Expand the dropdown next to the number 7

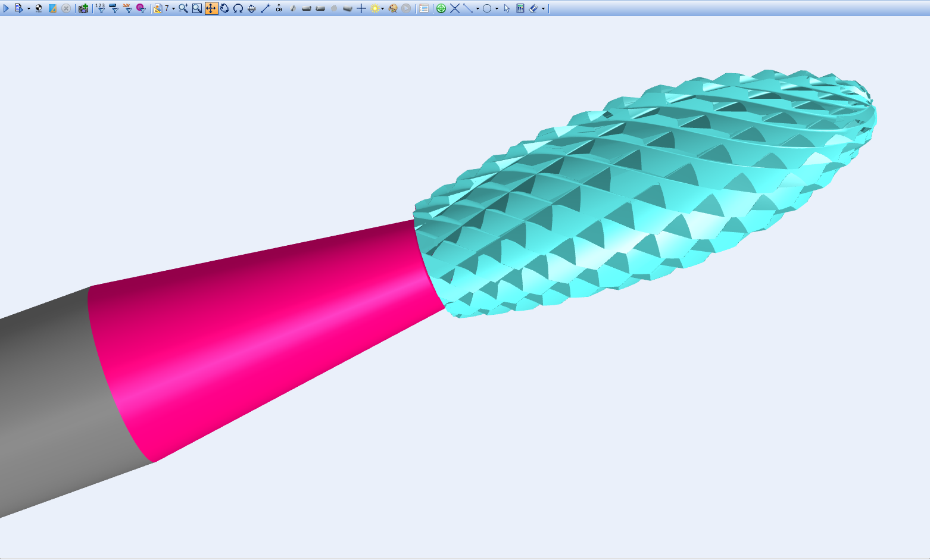[173, 9]
